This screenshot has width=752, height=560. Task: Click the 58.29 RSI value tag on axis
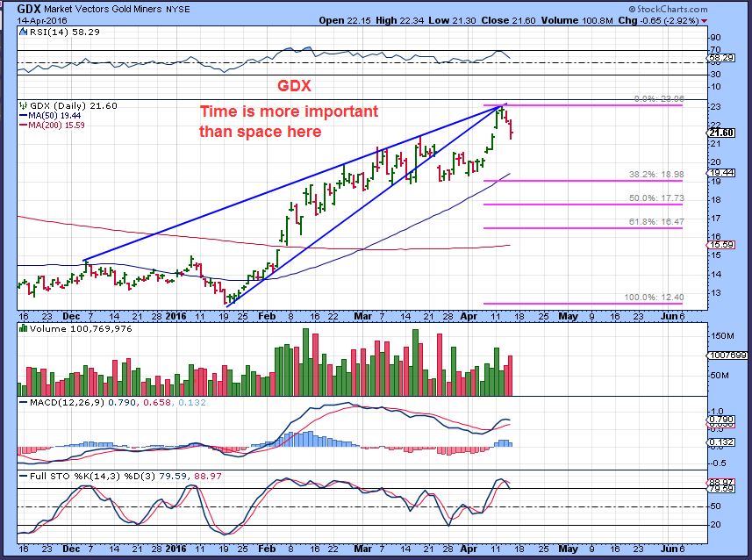point(721,58)
